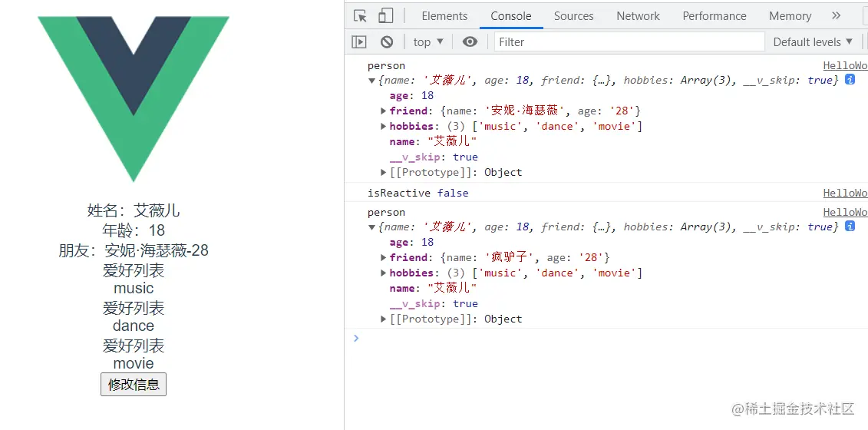Show the console sidebar panel icon

tap(359, 41)
